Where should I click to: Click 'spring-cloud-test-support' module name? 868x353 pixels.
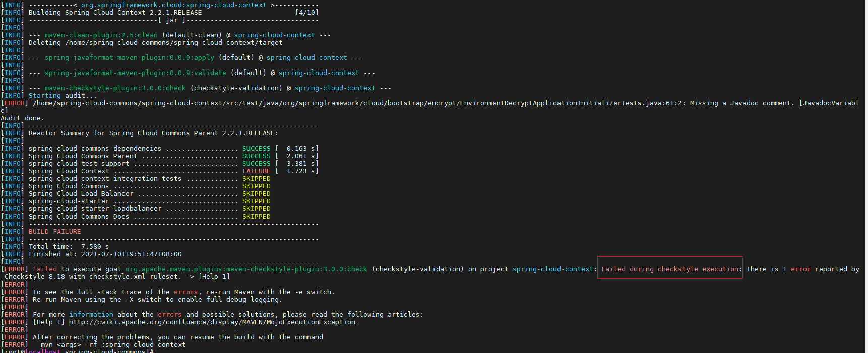point(79,164)
